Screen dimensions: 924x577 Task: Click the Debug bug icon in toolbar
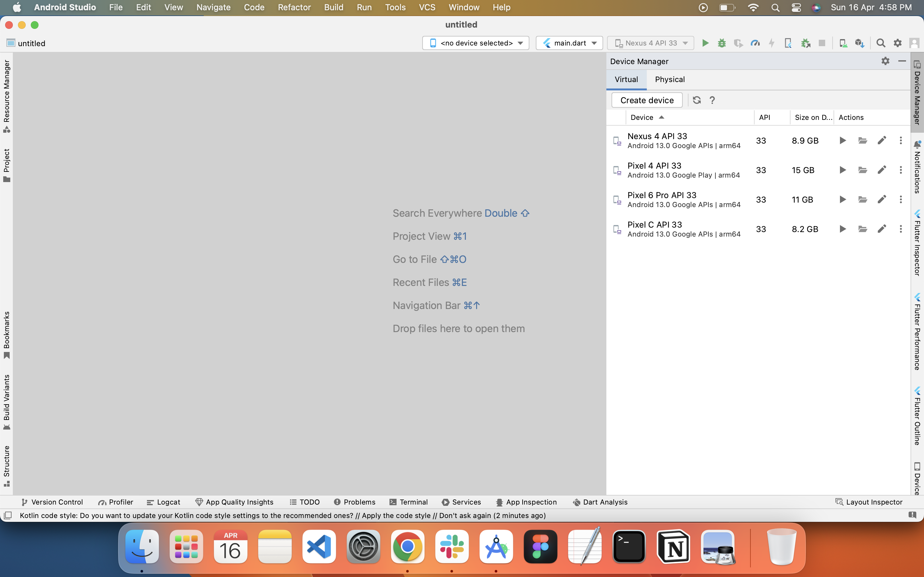722,43
